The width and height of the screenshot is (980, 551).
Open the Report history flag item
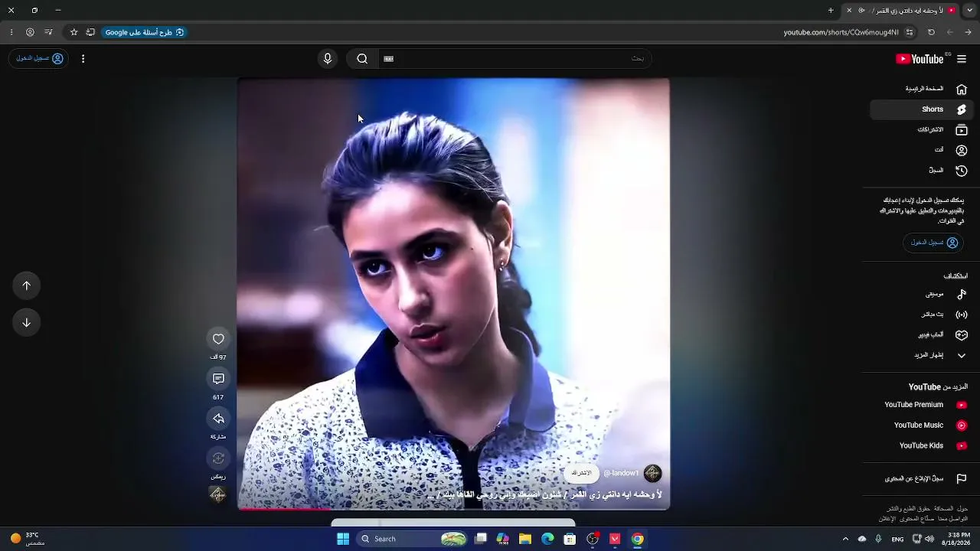(921, 479)
